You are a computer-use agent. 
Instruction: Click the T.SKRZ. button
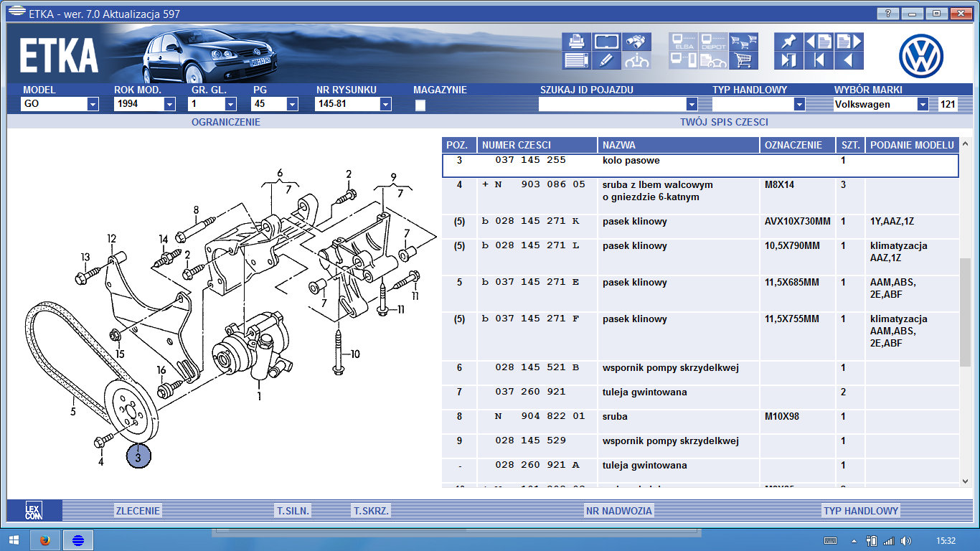371,511
